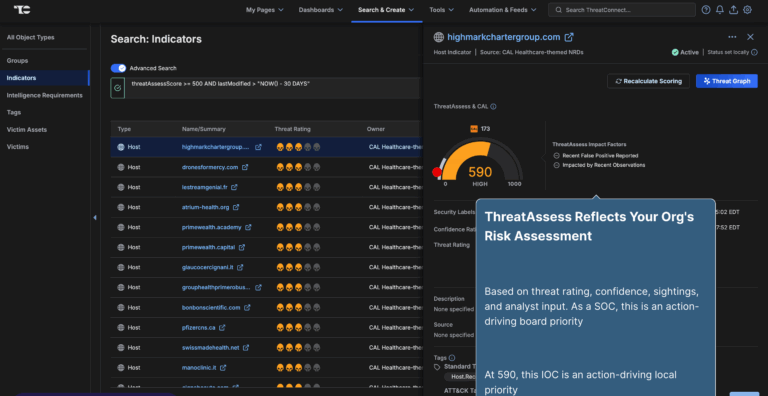Click info icon beside Status set locally
This screenshot has height=396, width=768.
(x=754, y=52)
